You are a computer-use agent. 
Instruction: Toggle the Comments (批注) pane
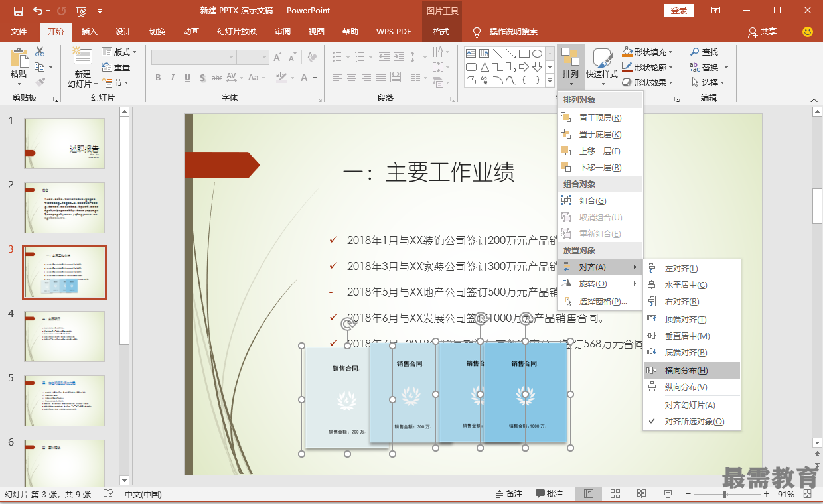(550, 494)
